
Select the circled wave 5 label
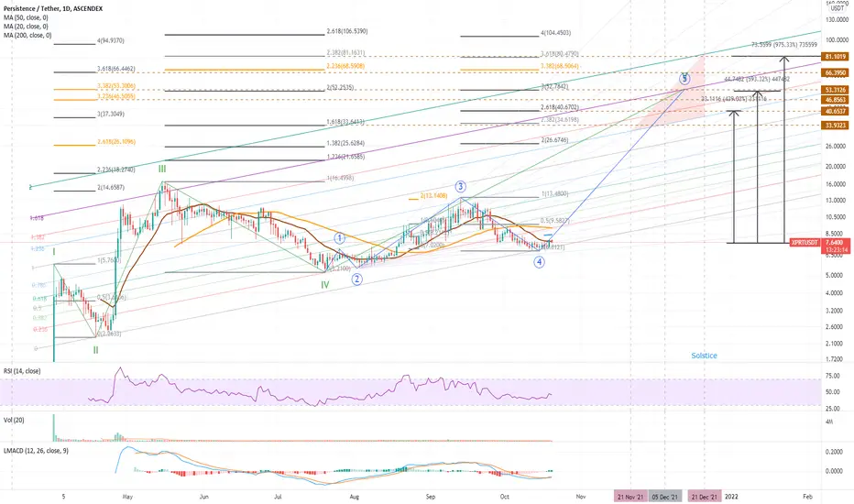(x=684, y=79)
